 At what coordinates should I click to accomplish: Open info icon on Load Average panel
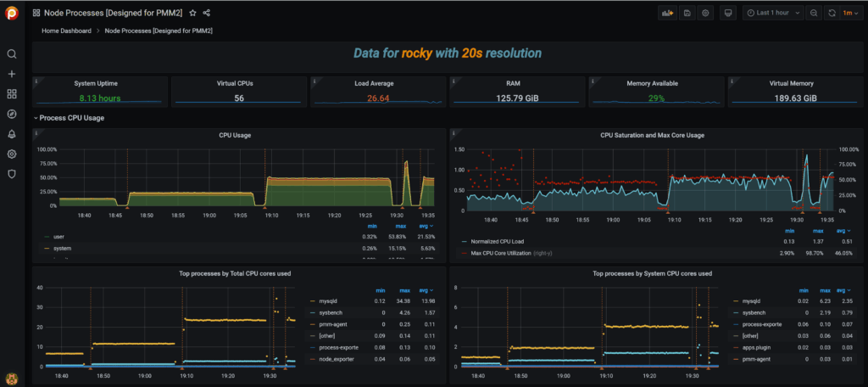click(x=314, y=81)
